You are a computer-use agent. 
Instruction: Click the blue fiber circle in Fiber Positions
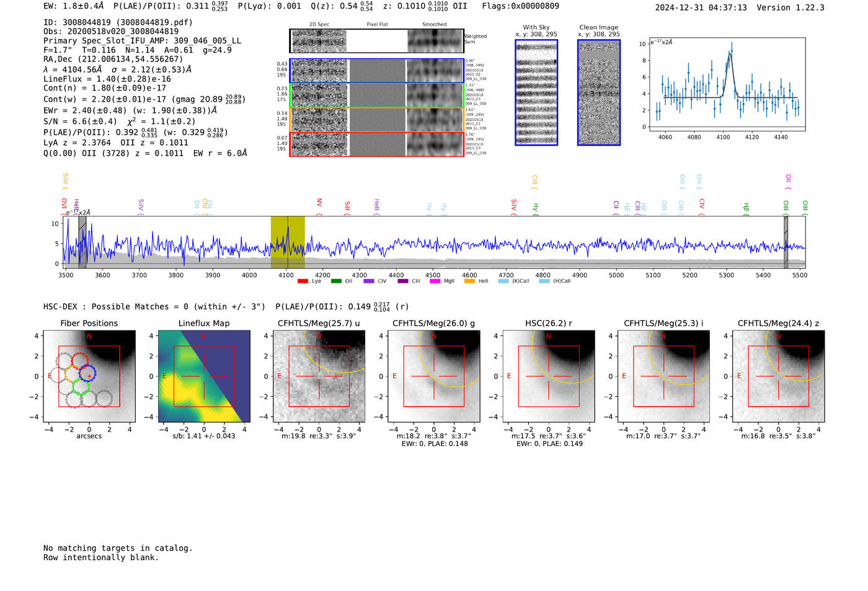[88, 374]
